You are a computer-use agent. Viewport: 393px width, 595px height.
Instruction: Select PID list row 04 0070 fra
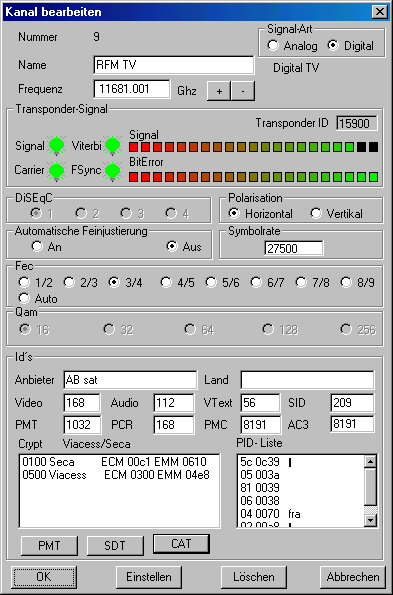tap(301, 514)
